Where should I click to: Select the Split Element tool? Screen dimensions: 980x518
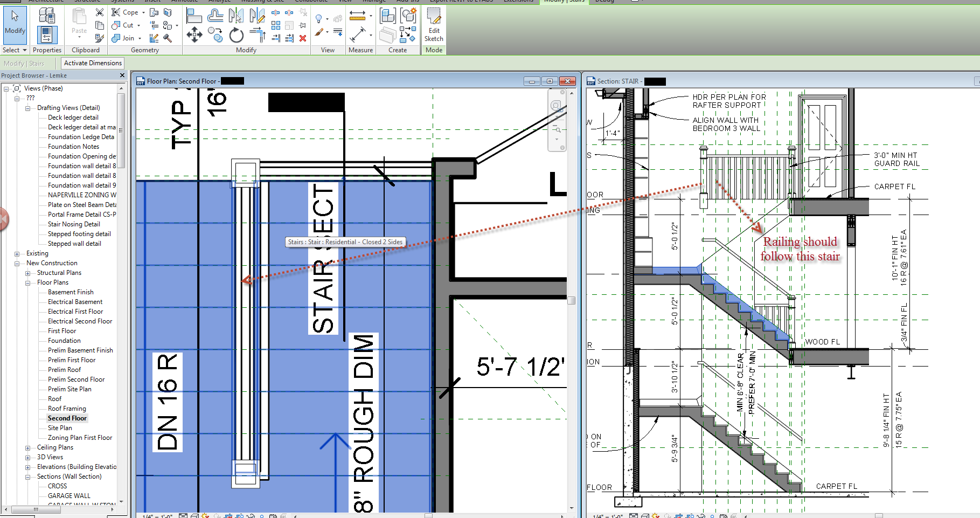pos(276,12)
